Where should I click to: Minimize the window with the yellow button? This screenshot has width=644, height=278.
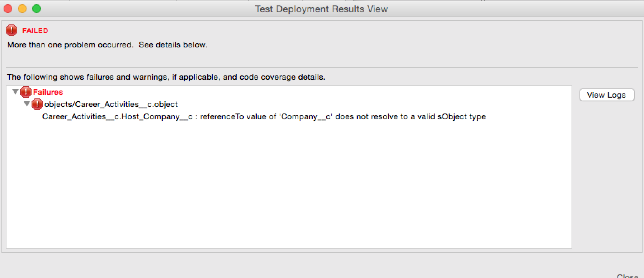click(x=22, y=9)
